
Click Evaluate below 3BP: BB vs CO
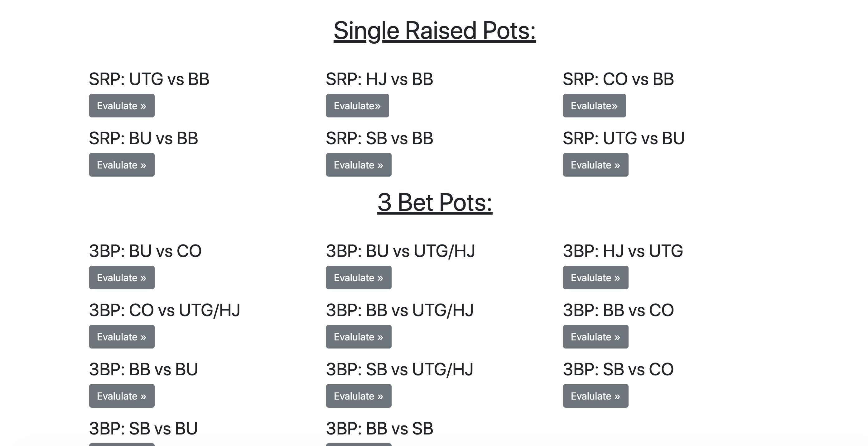click(x=596, y=337)
